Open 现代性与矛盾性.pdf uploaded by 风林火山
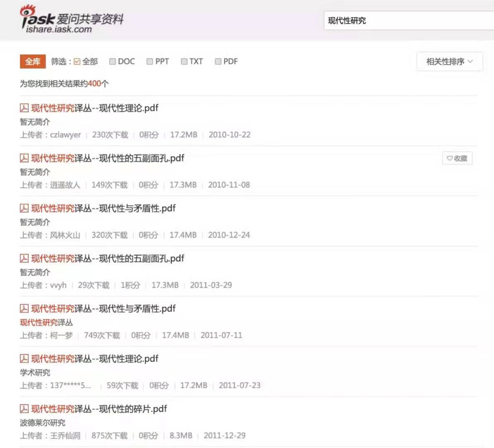This screenshot has width=494, height=448. (x=103, y=208)
